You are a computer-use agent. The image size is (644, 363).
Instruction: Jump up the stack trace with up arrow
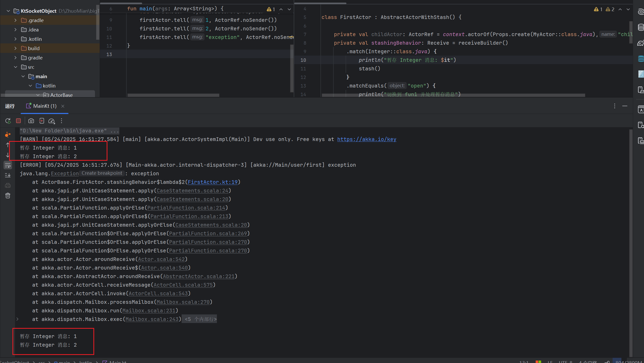point(8,145)
